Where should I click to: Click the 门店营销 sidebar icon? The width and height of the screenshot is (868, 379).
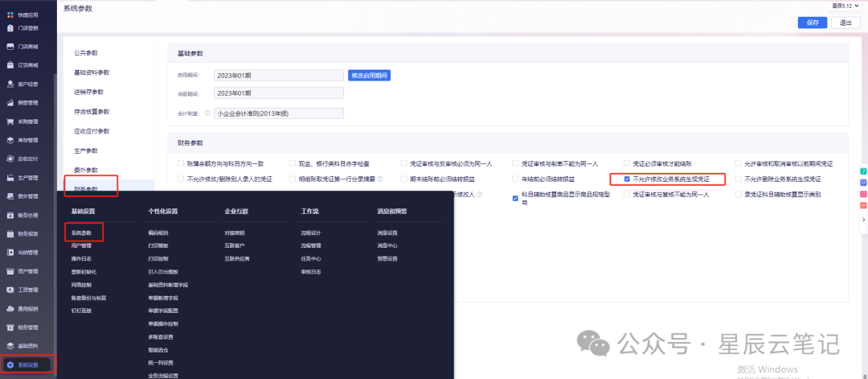[10, 28]
